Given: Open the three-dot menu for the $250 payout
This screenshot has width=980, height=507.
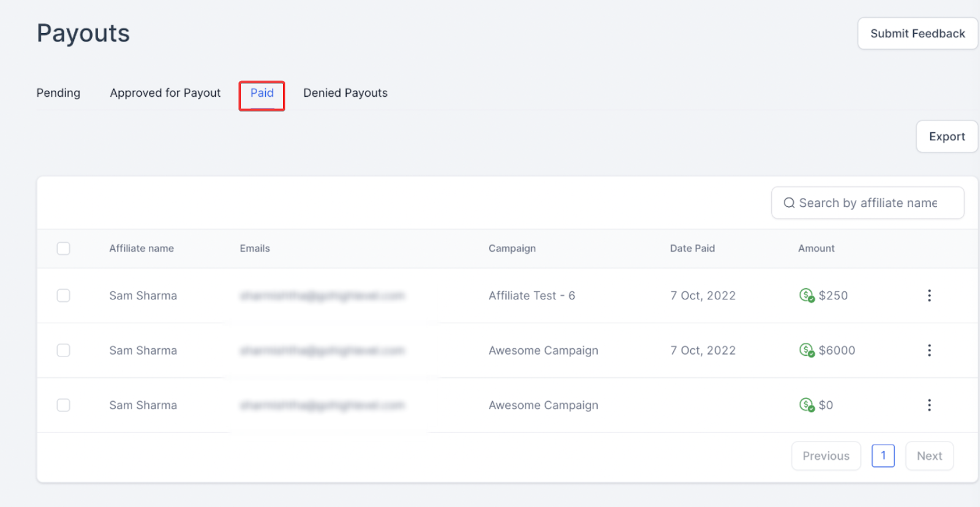Looking at the screenshot, I should pyautogui.click(x=929, y=296).
